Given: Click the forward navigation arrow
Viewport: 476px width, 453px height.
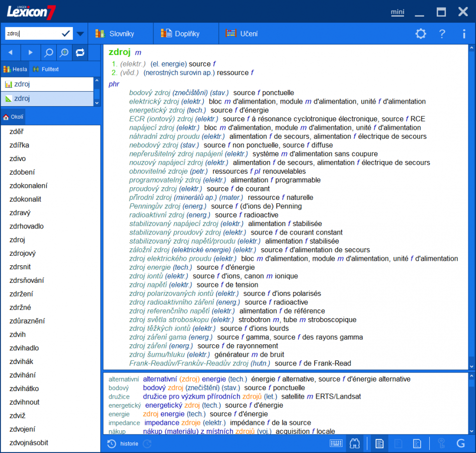Looking at the screenshot, I should point(30,52).
